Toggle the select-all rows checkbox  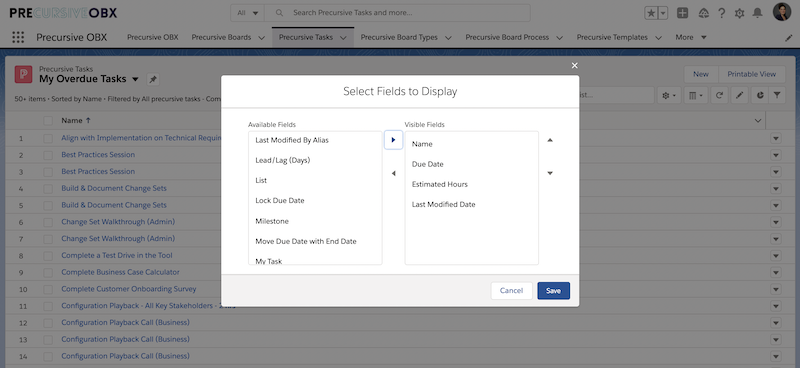[48, 121]
